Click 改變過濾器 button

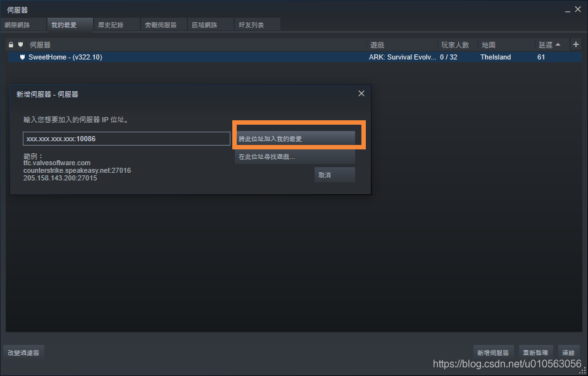[x=23, y=353]
